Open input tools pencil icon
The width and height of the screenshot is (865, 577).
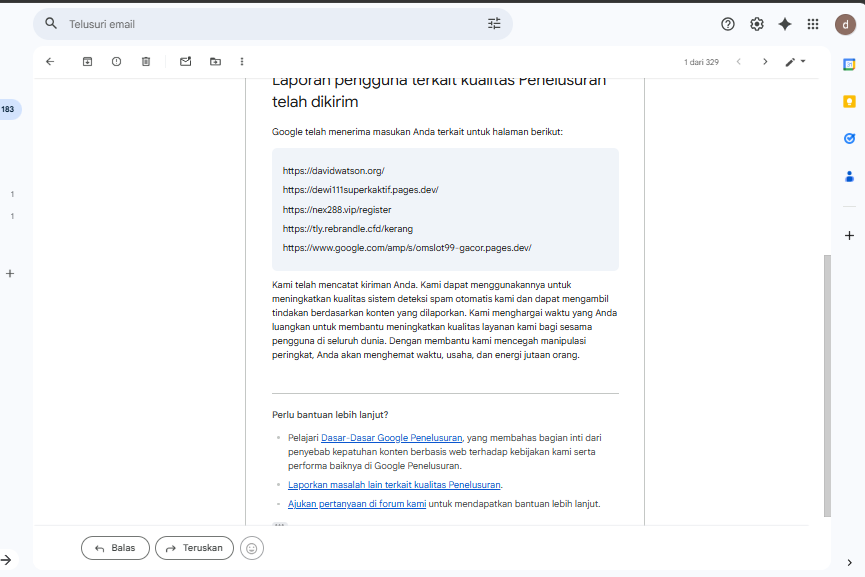[790, 62]
